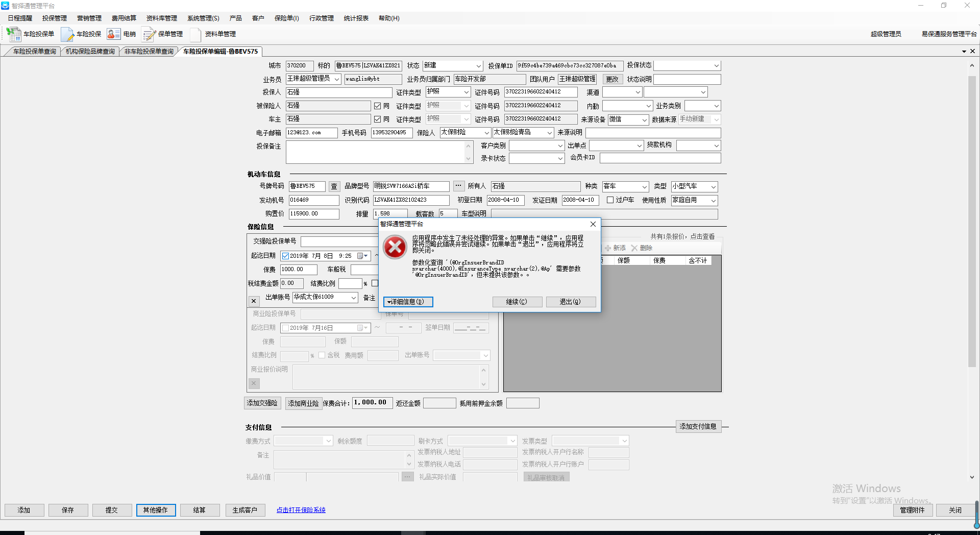Expand the 种类 dropdown showing 客车

tap(644, 187)
